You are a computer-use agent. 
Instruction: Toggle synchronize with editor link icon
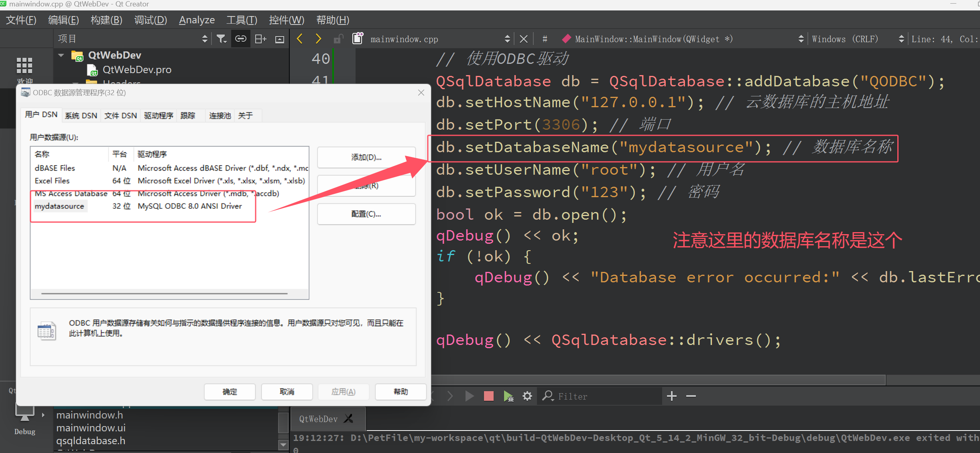point(241,39)
